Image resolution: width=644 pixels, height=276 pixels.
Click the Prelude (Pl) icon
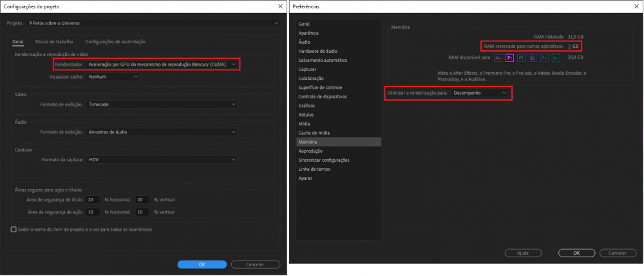click(520, 58)
